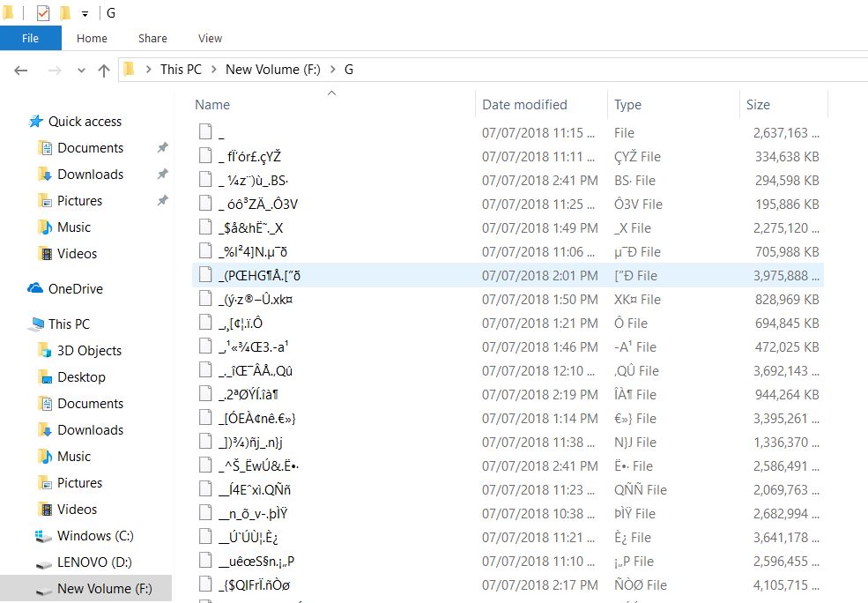The width and height of the screenshot is (868, 603).
Task: Click the pin icon beside Pictures
Action: (x=162, y=200)
